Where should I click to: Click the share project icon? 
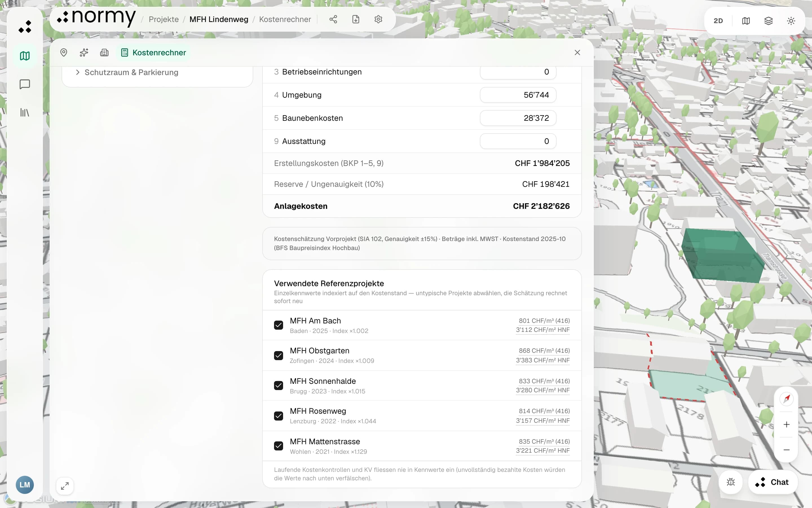(x=333, y=19)
